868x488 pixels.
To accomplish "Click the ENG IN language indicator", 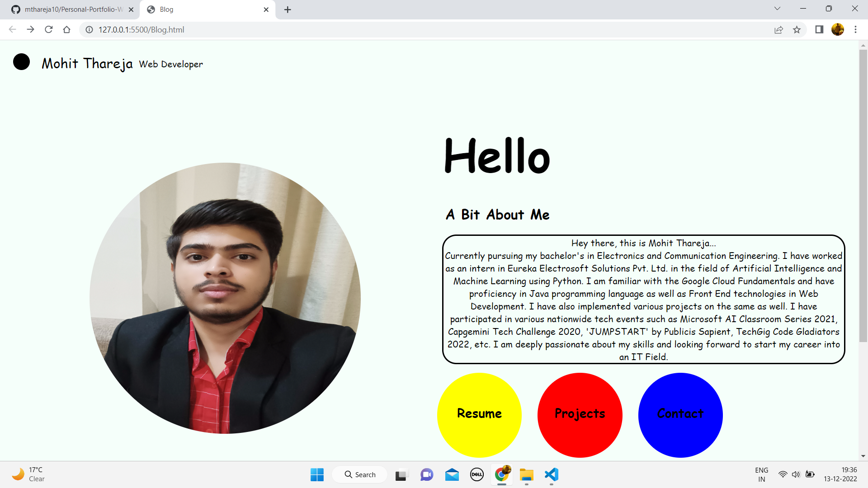I will pyautogui.click(x=762, y=474).
